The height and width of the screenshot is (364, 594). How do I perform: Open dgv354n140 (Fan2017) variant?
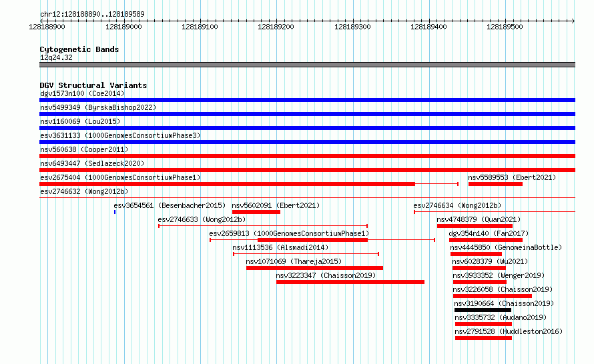coord(489,233)
